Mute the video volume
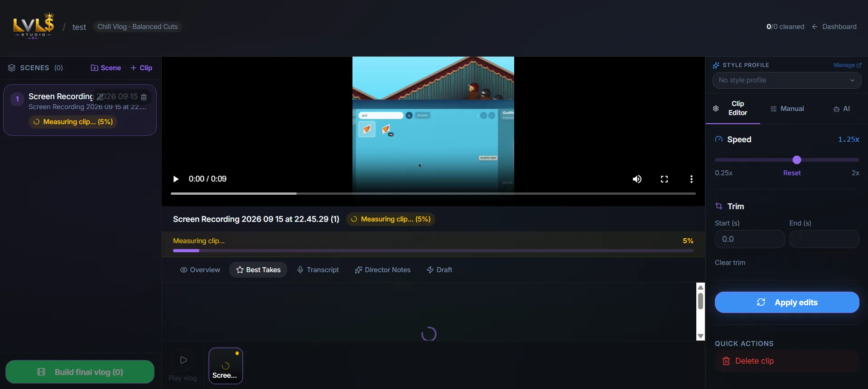The width and height of the screenshot is (868, 389). 637,179
